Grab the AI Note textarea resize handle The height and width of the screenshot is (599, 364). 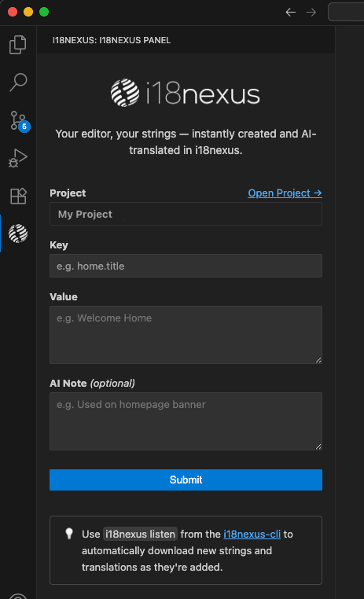(318, 446)
